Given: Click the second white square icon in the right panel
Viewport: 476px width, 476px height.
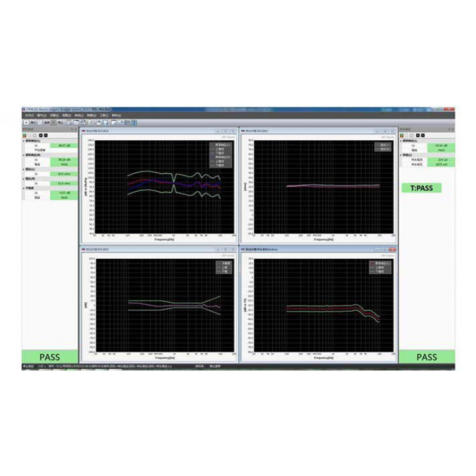Looking at the screenshot, I should point(411,135).
